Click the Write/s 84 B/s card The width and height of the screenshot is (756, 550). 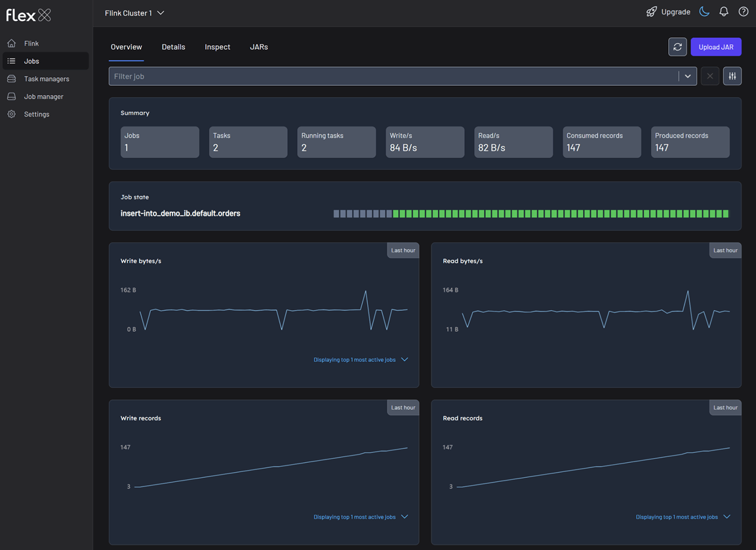click(x=426, y=142)
